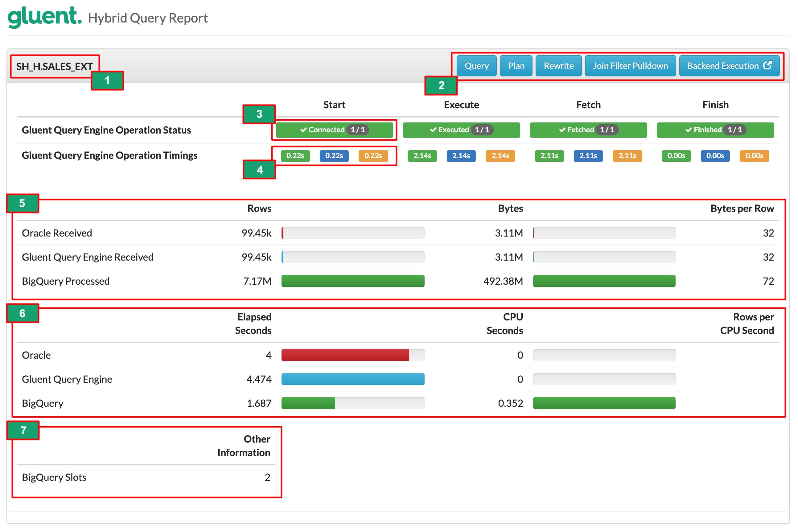Click the Rows per CPU Second header
The image size is (798, 532).
[747, 324]
